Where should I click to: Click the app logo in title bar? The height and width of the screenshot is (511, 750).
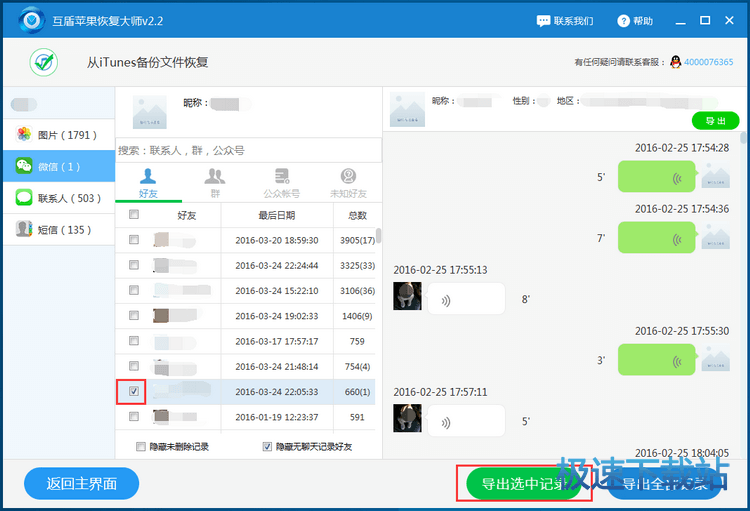[x=32, y=20]
